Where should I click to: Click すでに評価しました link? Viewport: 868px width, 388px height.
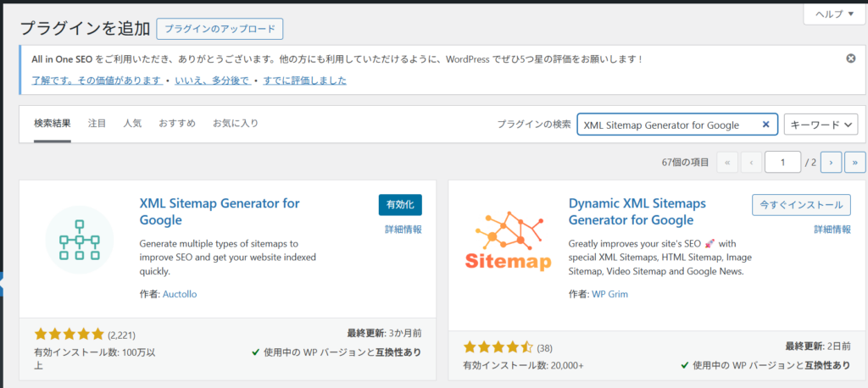coord(305,80)
